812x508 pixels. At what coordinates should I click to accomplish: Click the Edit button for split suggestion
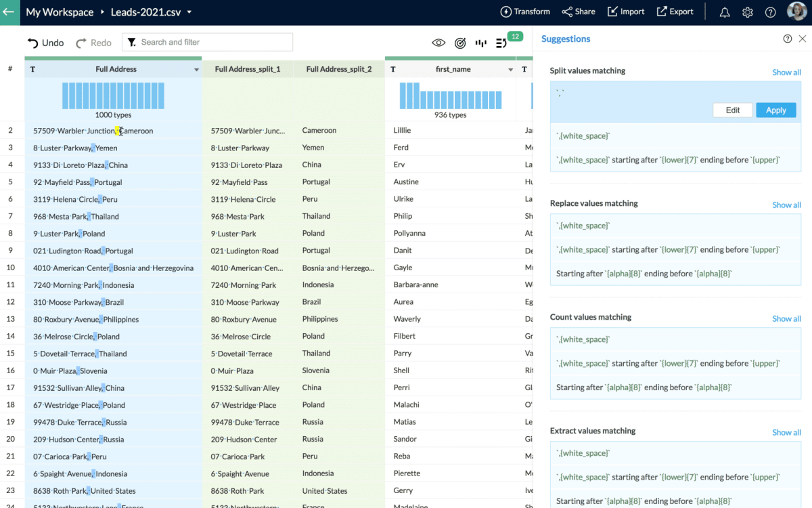point(732,110)
